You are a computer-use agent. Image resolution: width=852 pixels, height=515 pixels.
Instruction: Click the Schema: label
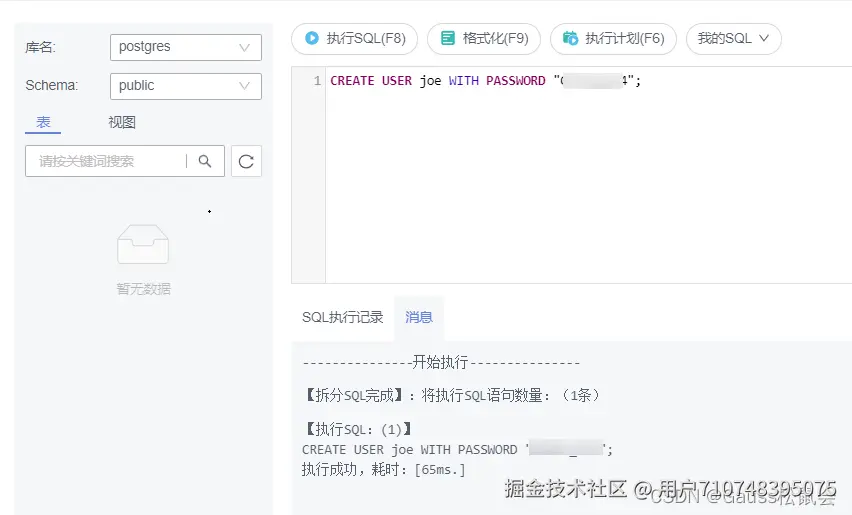click(x=52, y=85)
